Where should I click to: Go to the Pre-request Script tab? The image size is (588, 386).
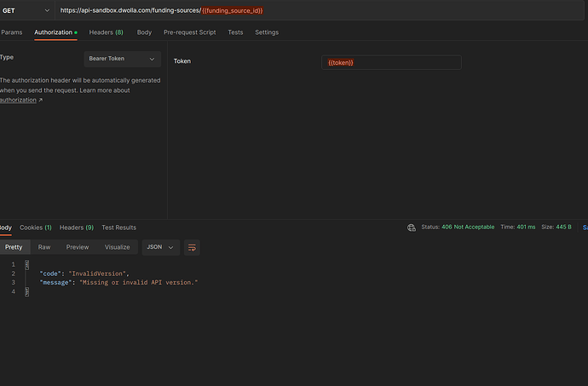[189, 32]
